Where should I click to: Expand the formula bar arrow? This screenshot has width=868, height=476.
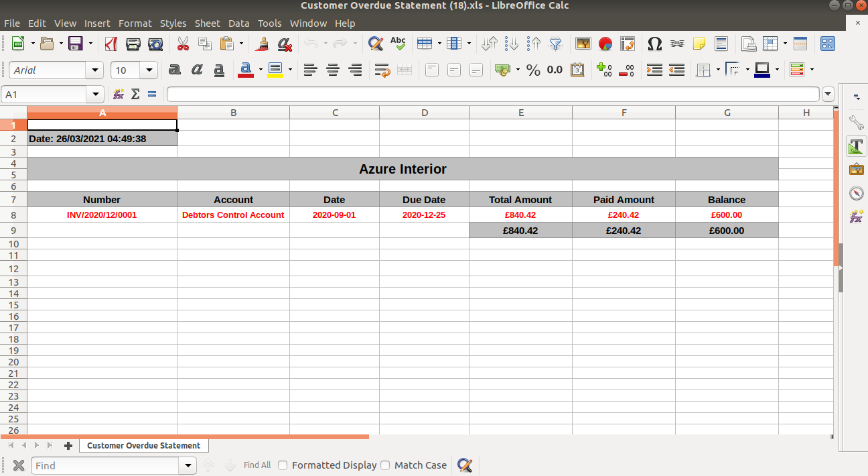tap(828, 95)
